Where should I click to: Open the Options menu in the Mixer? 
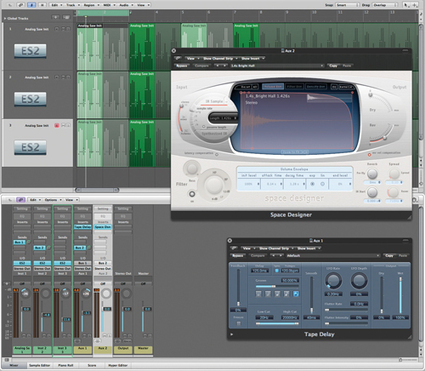[x=52, y=200]
